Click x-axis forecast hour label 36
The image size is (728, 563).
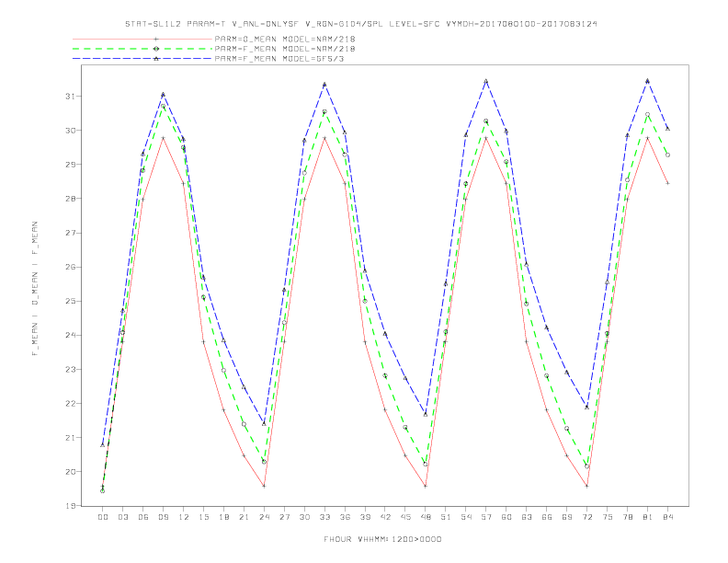pyautogui.click(x=345, y=517)
